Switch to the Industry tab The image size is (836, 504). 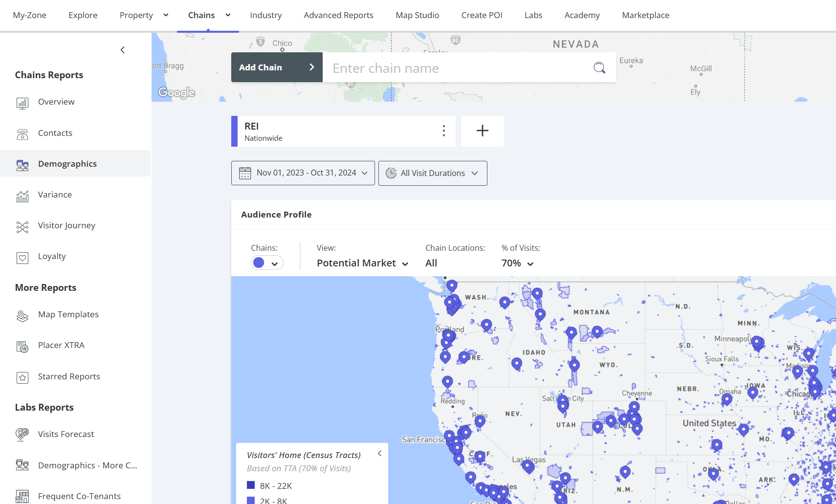click(x=266, y=15)
